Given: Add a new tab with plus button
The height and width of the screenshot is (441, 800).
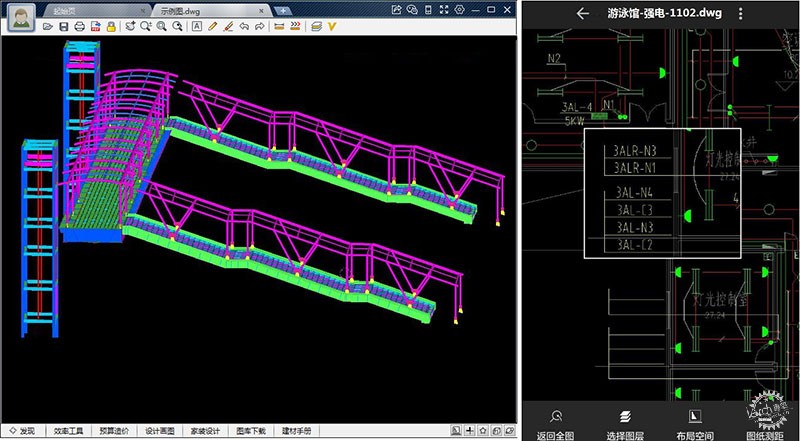Looking at the screenshot, I should [282, 11].
